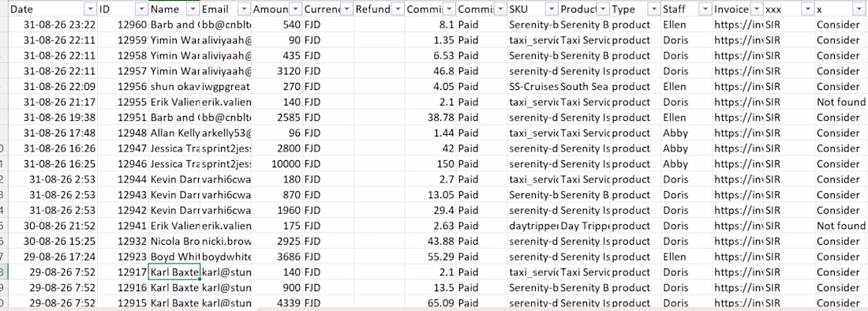Select SKU cell SS-Cruises

[533, 86]
